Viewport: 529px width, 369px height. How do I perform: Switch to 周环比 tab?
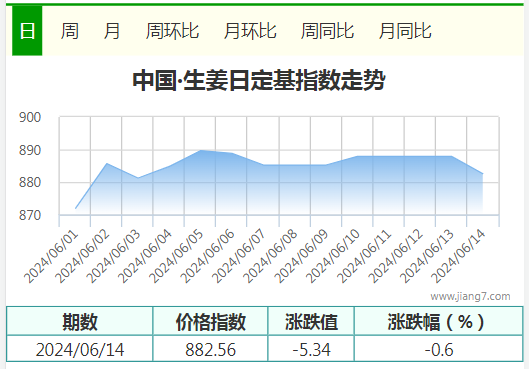[172, 31]
